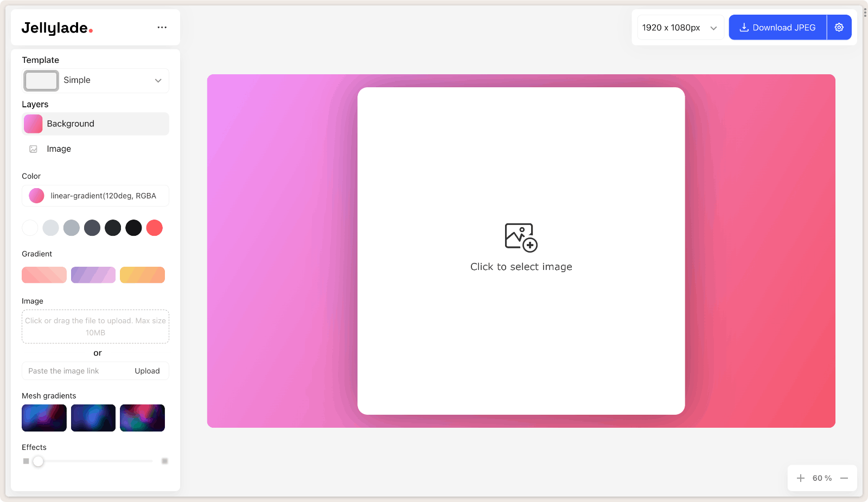Click the large square icon right of Effects slider
Screen dimensions: 868x502
tap(165, 461)
